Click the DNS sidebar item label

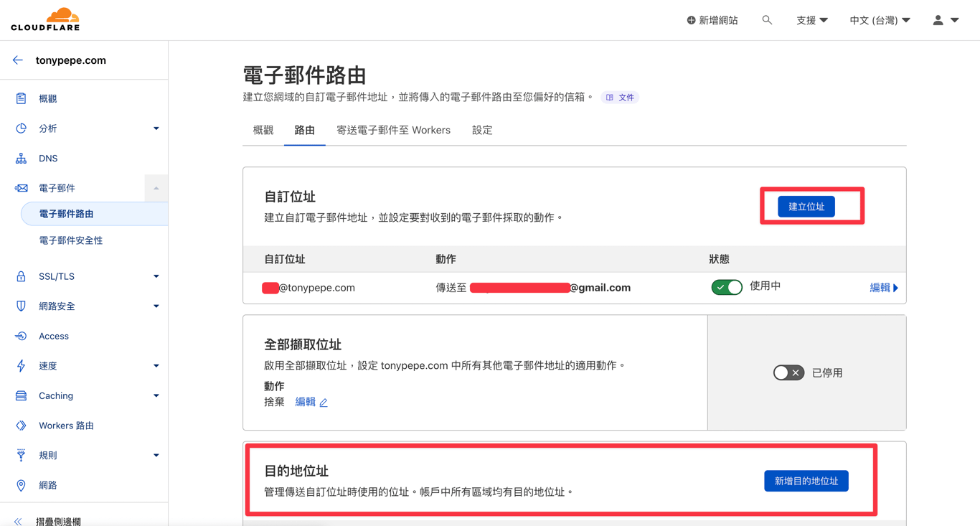[x=48, y=159]
